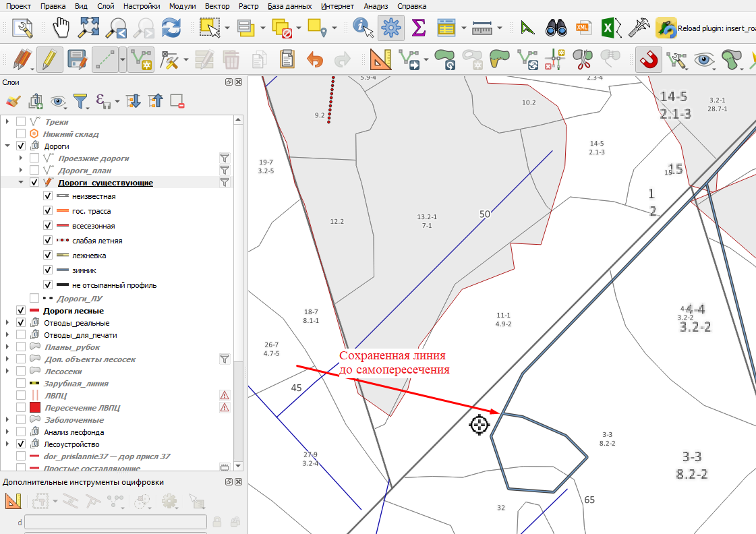Image resolution: width=756 pixels, height=534 pixels.
Task: Open the База данных menu
Action: pyautogui.click(x=289, y=6)
